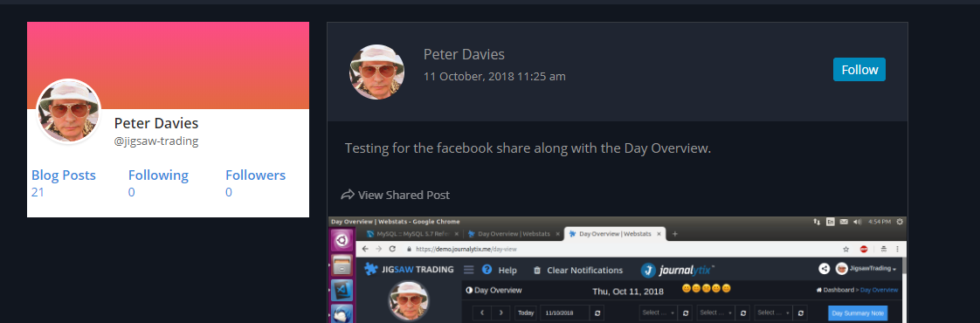Click mail envelope icon in top bar
The width and height of the screenshot is (980, 323).
click(844, 221)
